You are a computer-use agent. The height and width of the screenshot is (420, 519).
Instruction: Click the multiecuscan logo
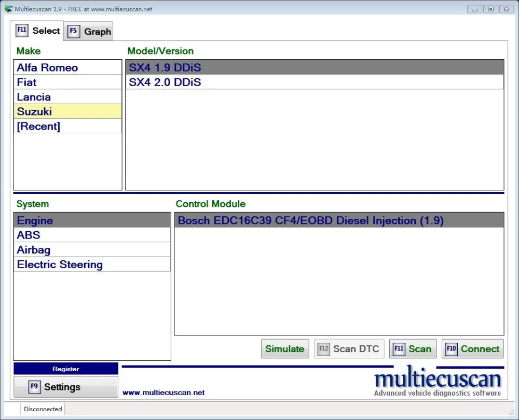pos(437,381)
